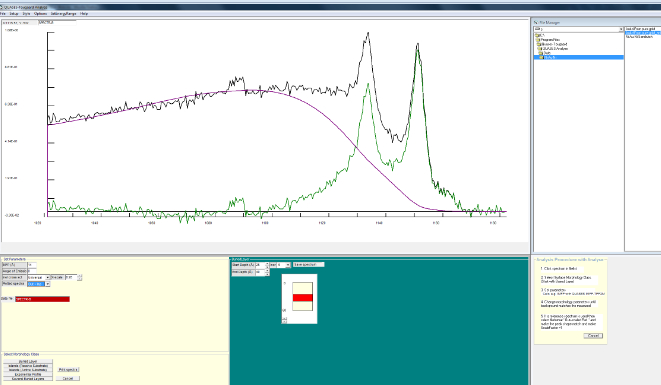Click the Start Depth value field
This screenshot has height=385, width=661.
(x=260, y=265)
